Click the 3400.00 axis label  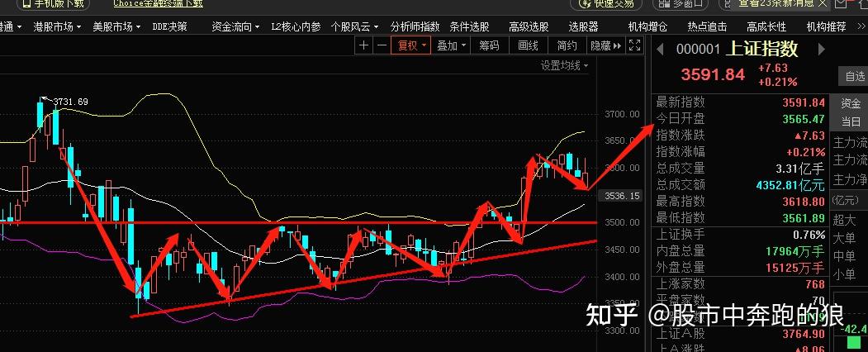pyautogui.click(x=622, y=277)
